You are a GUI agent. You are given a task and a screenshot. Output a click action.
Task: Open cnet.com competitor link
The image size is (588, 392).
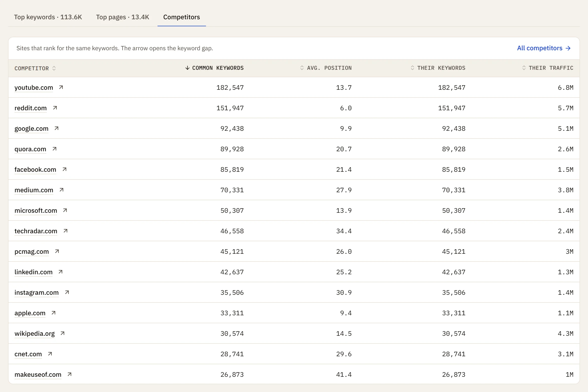pyautogui.click(x=28, y=354)
